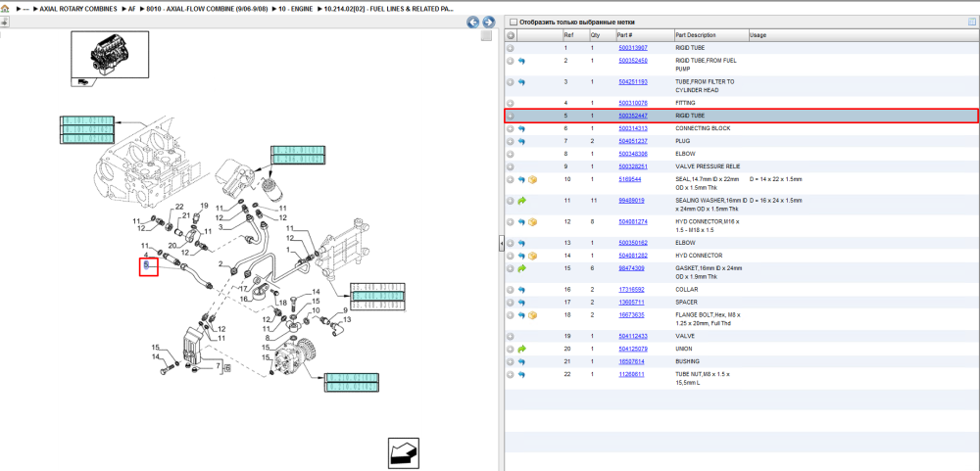Select callout number 9 in diagram
This screenshot has height=471, width=980.
[x=345, y=309]
